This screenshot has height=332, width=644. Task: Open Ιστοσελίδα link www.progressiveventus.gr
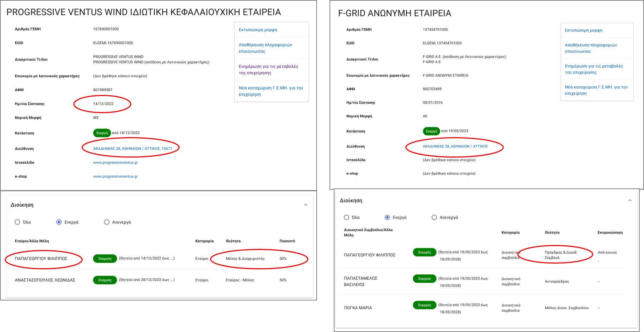pyautogui.click(x=116, y=163)
